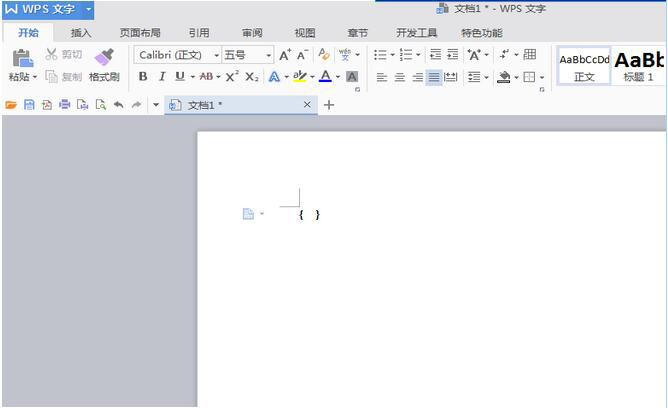Undo last action arrow
The height and width of the screenshot is (408, 668).
pyautogui.click(x=118, y=105)
